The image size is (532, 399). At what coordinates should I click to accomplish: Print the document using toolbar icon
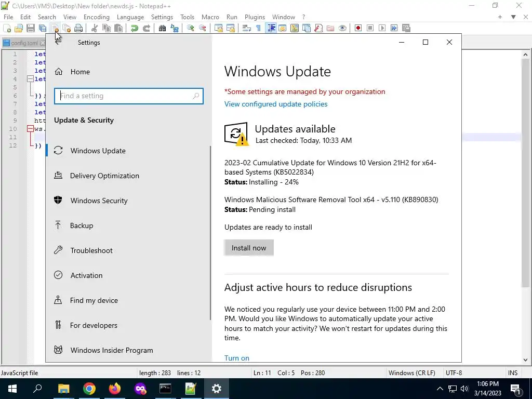click(78, 28)
